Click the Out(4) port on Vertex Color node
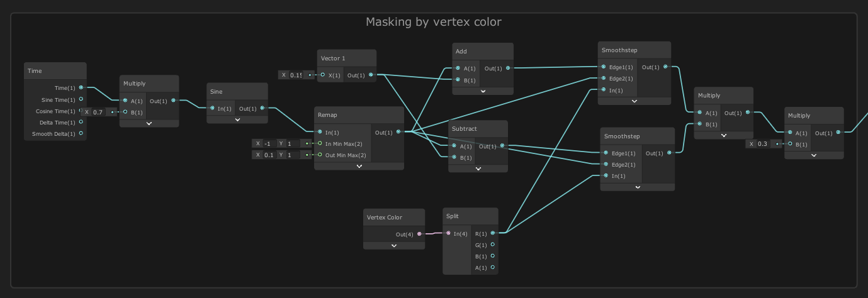Image resolution: width=868 pixels, height=298 pixels. (420, 234)
